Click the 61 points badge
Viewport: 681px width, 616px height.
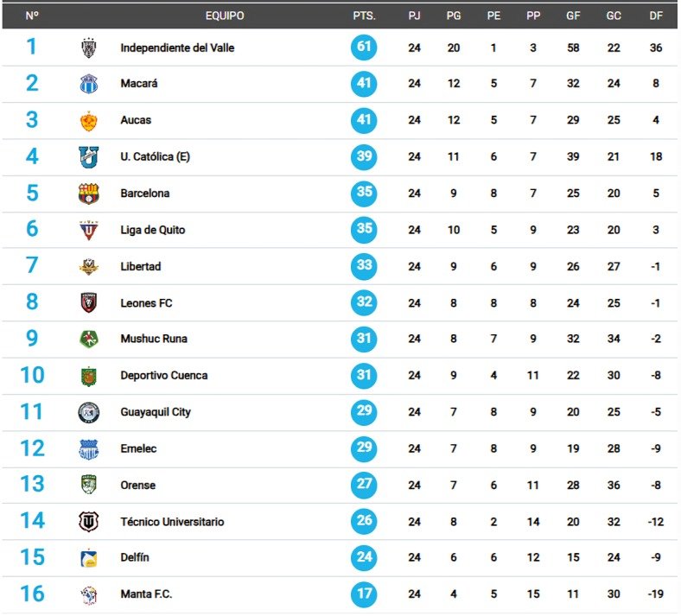(364, 47)
